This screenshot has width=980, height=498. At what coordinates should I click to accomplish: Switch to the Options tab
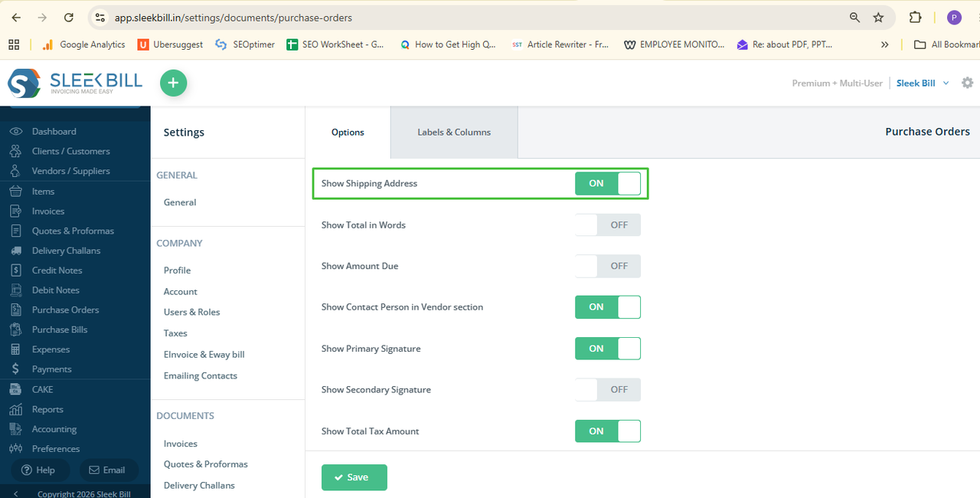[348, 133]
